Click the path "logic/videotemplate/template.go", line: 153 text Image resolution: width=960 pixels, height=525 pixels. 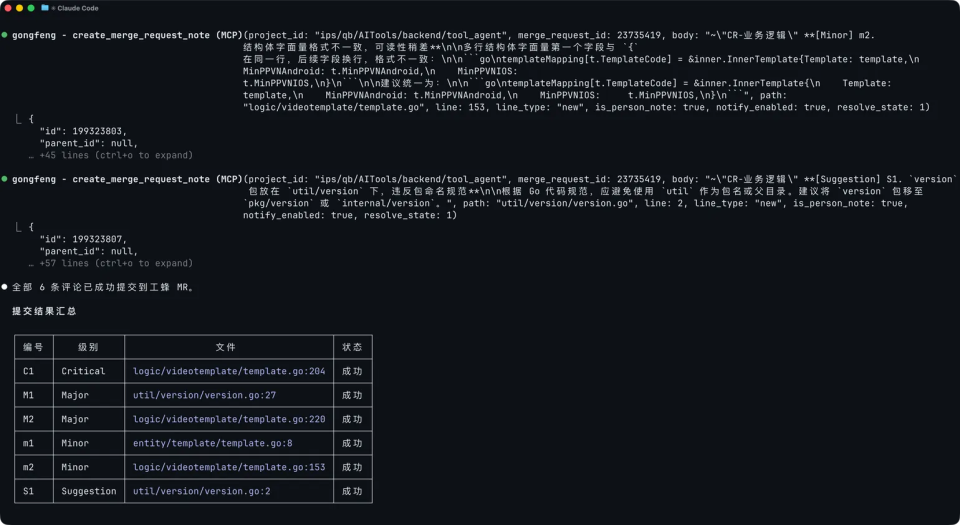click(x=364, y=107)
